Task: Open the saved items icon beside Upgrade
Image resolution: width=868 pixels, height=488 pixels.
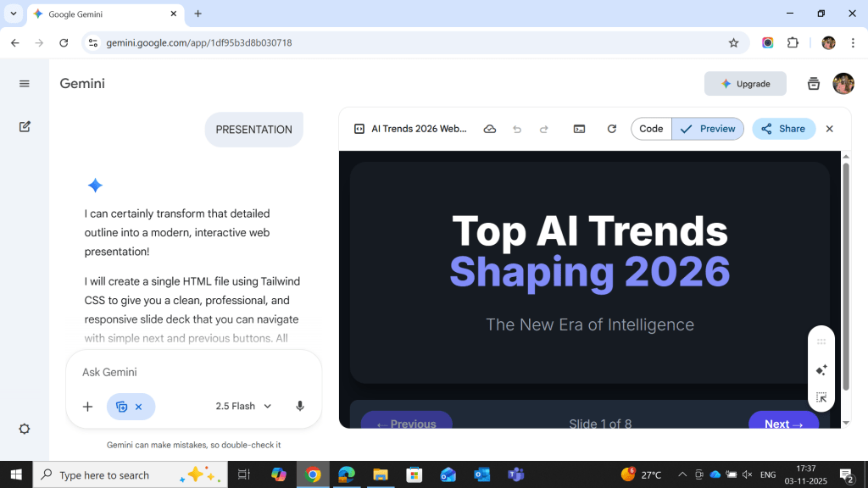Action: click(x=814, y=84)
